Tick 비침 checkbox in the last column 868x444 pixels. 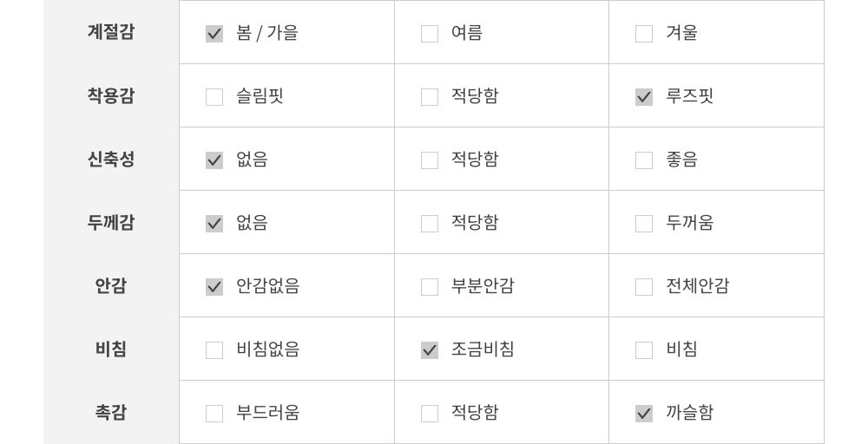(644, 350)
